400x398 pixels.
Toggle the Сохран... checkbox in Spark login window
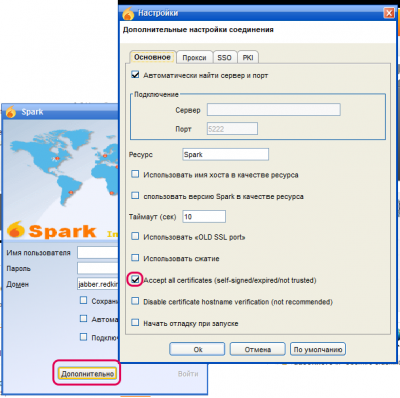[x=83, y=300]
